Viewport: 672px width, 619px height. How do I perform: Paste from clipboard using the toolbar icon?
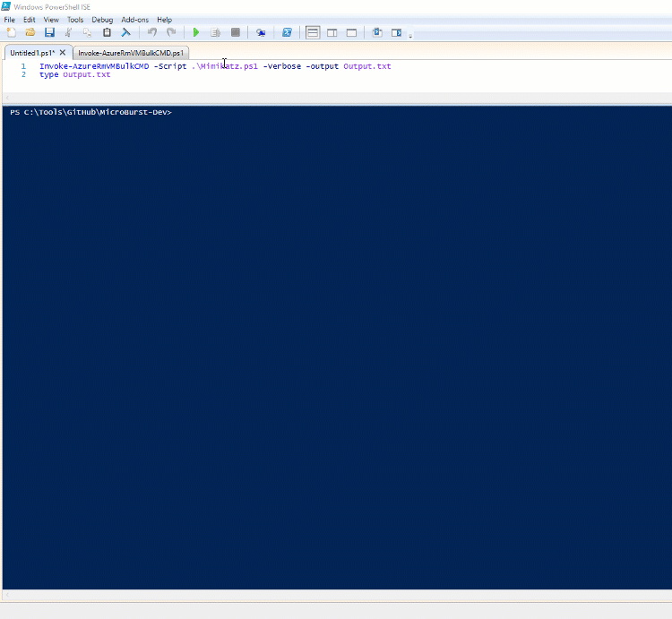107,32
